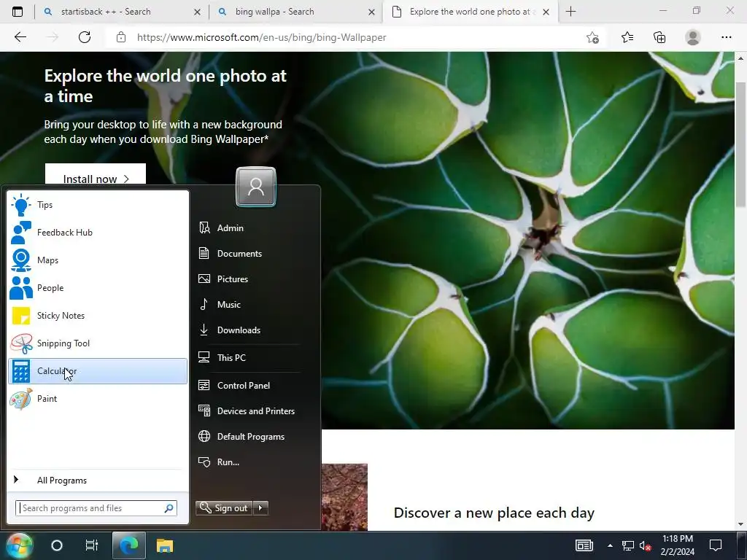Click the search magnifier icon in Start menu
Screen dimensions: 747x560
[169, 508]
